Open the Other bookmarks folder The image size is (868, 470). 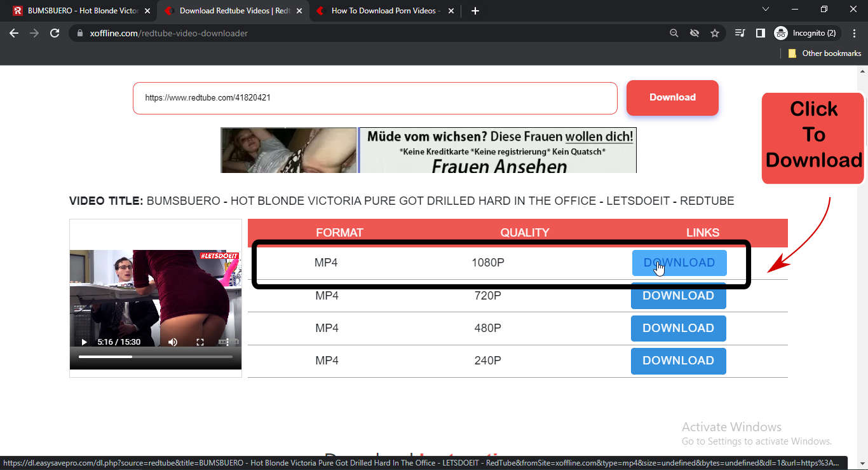pyautogui.click(x=825, y=53)
